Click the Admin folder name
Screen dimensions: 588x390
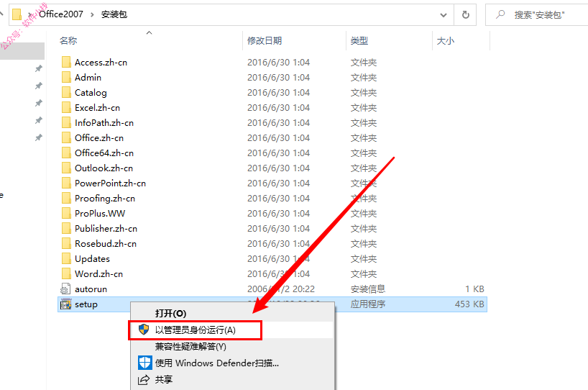[x=88, y=77]
